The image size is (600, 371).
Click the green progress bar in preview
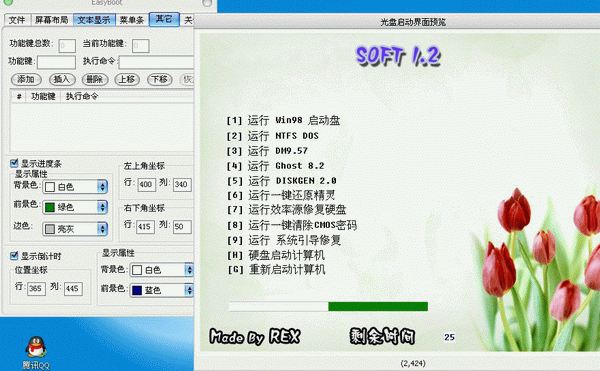click(378, 306)
